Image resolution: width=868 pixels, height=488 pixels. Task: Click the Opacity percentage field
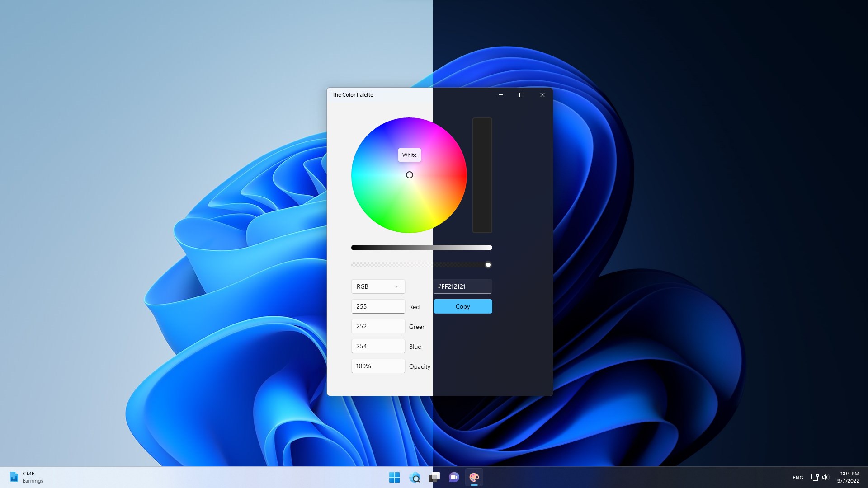pyautogui.click(x=378, y=366)
